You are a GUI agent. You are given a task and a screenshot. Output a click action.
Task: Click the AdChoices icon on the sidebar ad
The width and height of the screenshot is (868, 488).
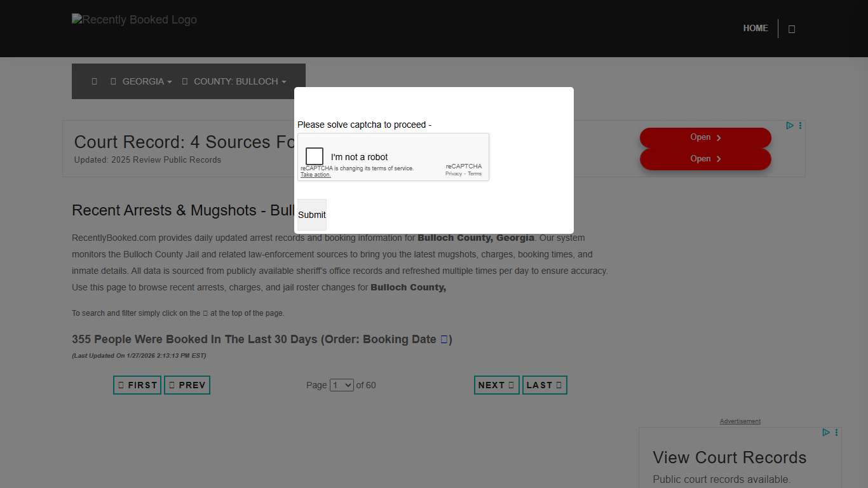825,432
